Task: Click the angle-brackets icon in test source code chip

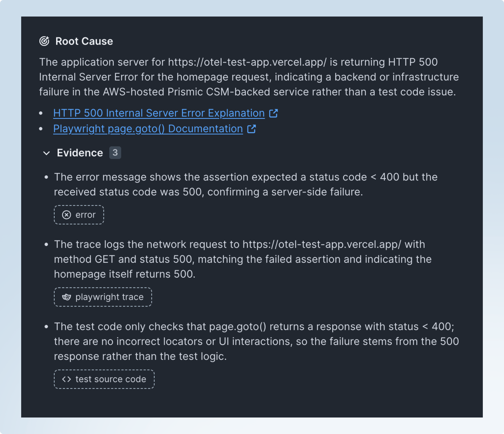Action: pyautogui.click(x=66, y=379)
